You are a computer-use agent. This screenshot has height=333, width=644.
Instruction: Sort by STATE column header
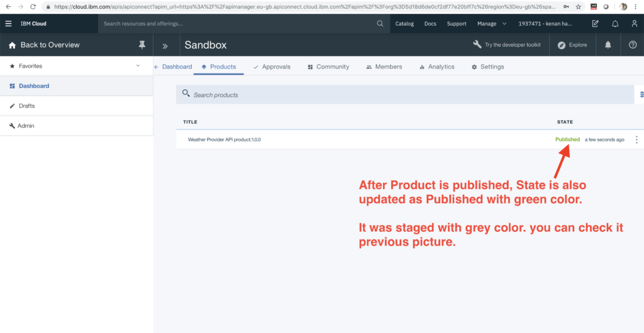tap(565, 122)
